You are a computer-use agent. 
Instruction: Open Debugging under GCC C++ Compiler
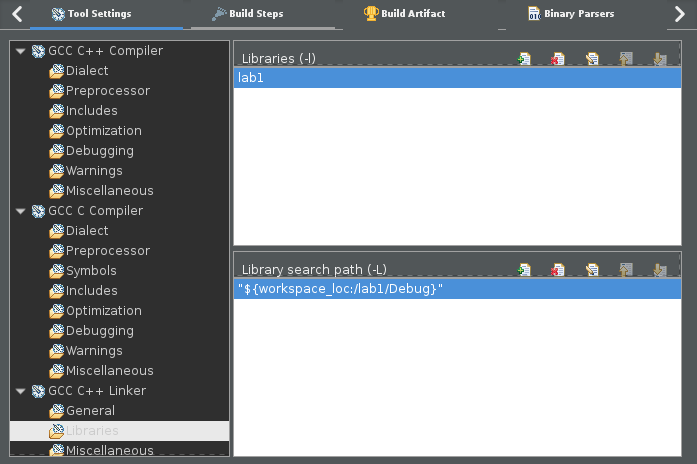click(100, 151)
